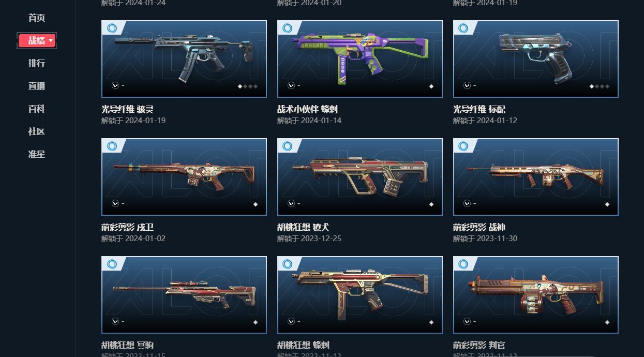This screenshot has width=644, height=357.
Task: Select the 胡桃狂想 蜂刺 weapon skin thumbnail
Action: [x=360, y=295]
